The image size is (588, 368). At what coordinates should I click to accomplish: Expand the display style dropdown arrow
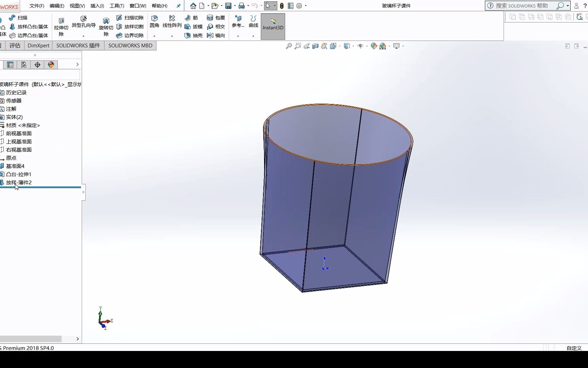coord(353,47)
